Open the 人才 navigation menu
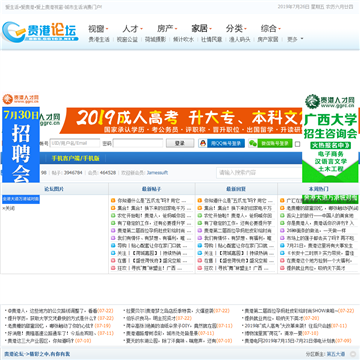This screenshot has height=360, width=360. click(132, 29)
